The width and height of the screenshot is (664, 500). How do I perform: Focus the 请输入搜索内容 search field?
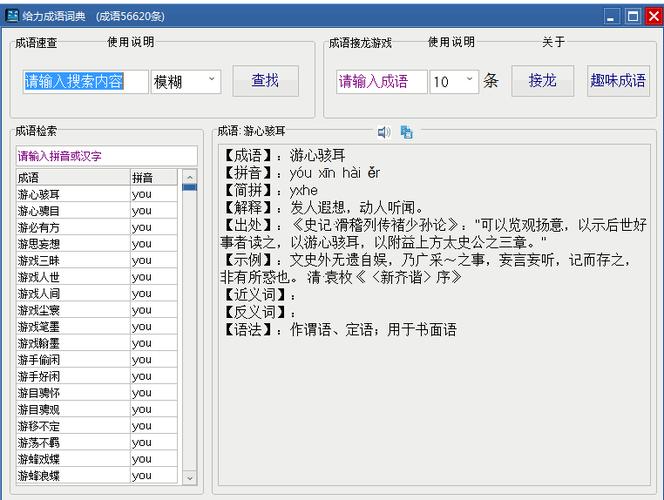(x=85, y=82)
